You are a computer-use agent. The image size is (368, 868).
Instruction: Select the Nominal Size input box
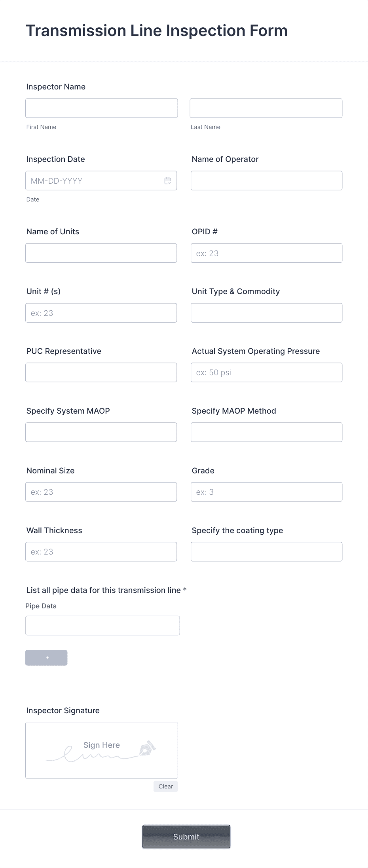101,492
